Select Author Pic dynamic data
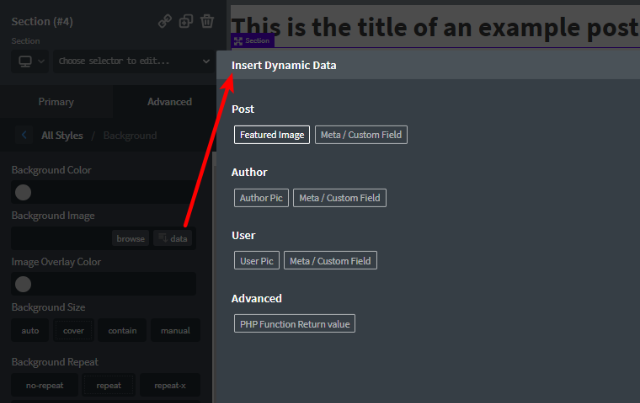This screenshot has width=640, height=403. click(261, 198)
